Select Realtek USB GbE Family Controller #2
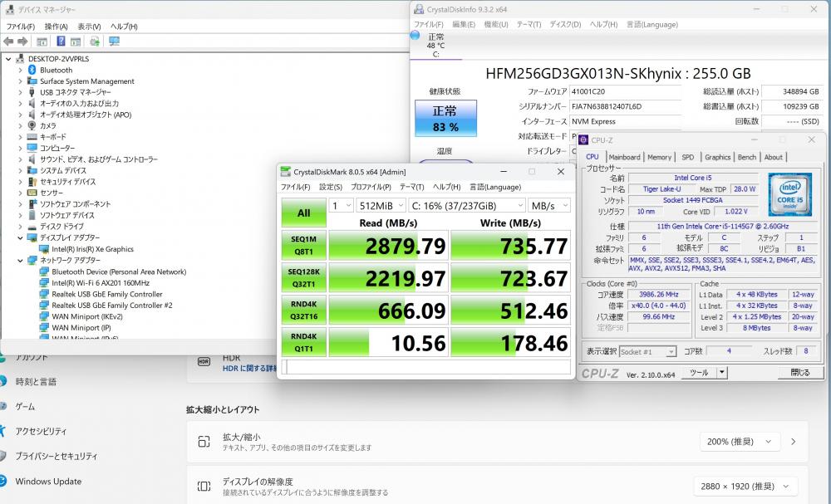 112,305
